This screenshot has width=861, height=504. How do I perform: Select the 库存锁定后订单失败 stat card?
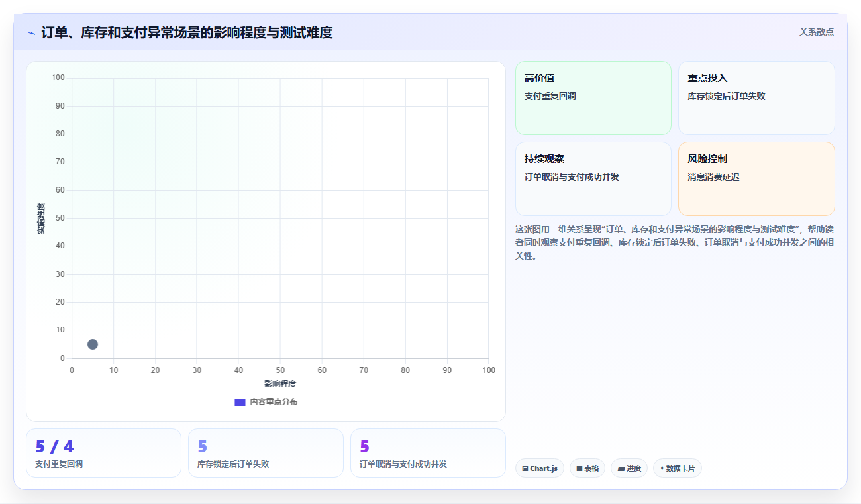(266, 453)
